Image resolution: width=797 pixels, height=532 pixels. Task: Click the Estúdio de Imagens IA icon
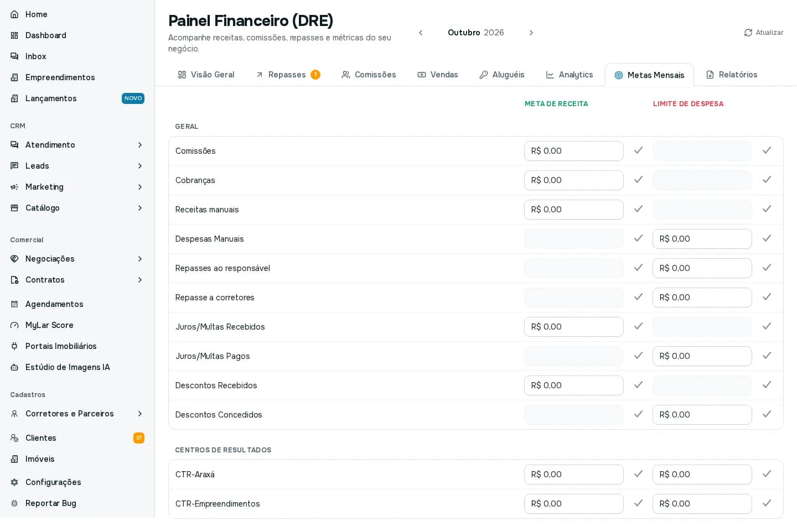pos(14,367)
